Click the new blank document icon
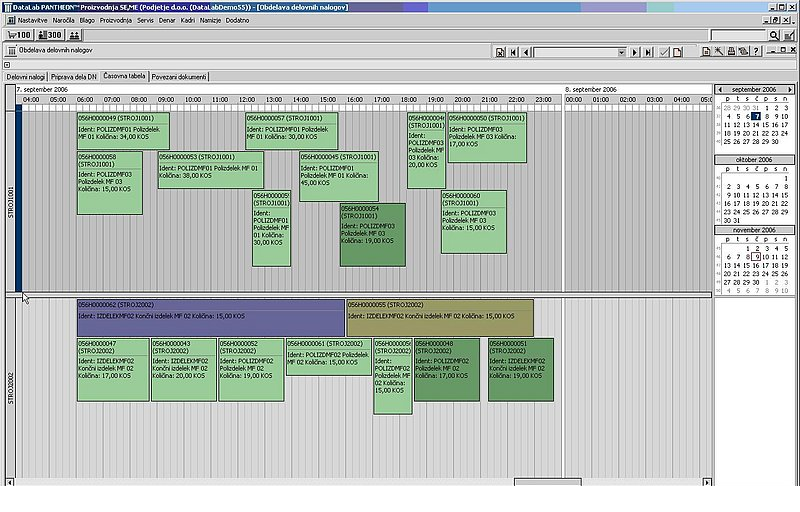 tap(678, 52)
